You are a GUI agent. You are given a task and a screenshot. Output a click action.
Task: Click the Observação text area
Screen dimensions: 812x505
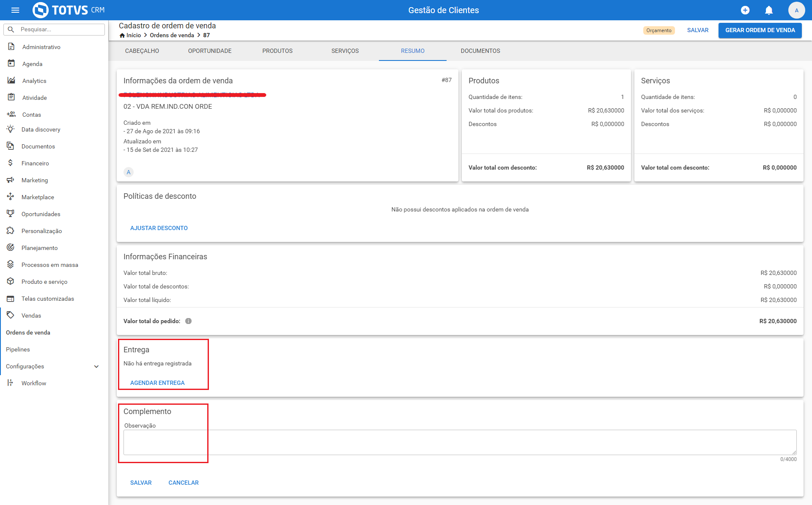coord(460,442)
